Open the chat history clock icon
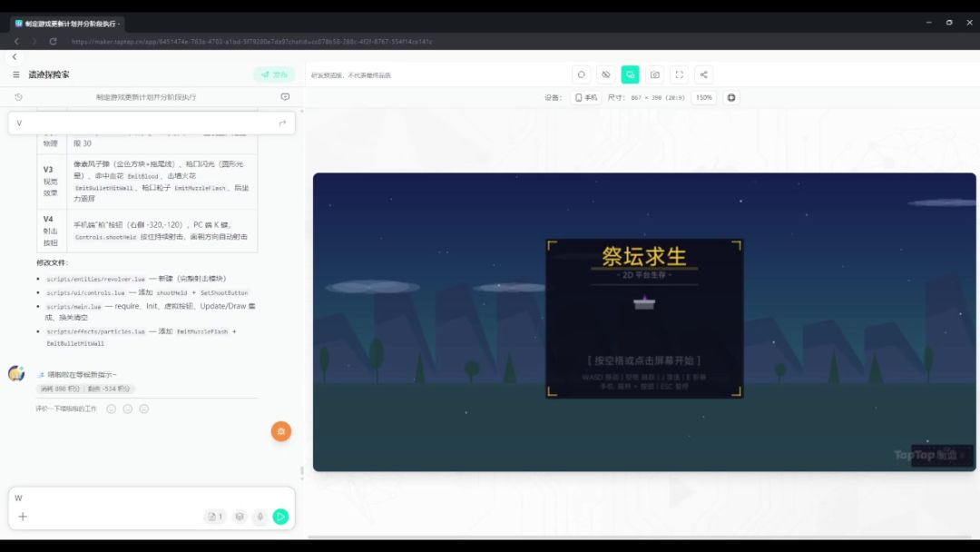Image resolution: width=980 pixels, height=552 pixels. [x=18, y=97]
